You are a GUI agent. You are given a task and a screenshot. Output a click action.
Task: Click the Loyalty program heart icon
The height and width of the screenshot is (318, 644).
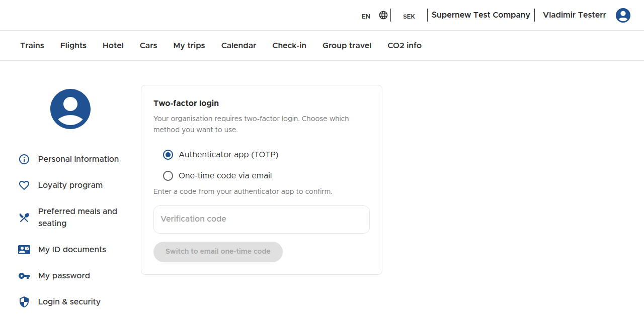pyautogui.click(x=24, y=185)
